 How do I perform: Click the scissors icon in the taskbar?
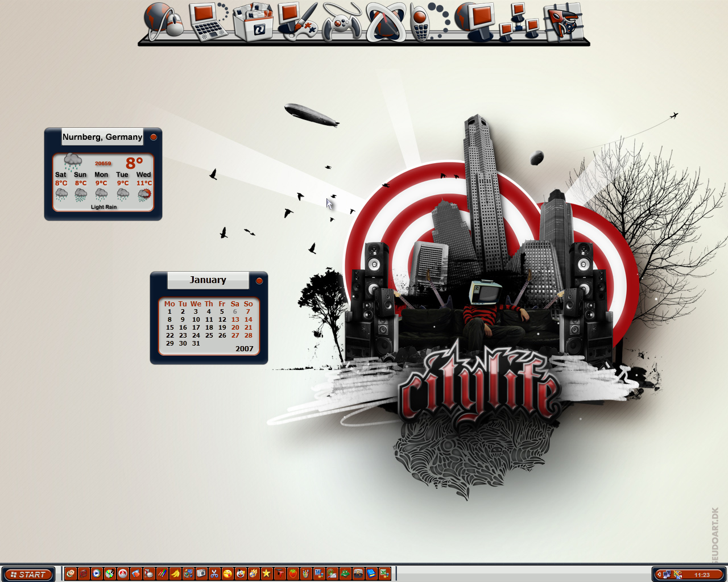214,573
